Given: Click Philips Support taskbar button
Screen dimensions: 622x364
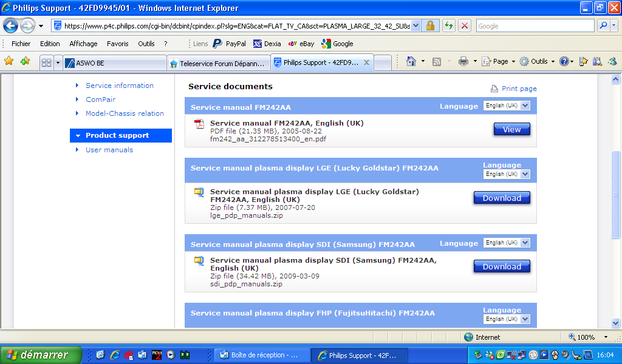Looking at the screenshot, I should (360, 356).
